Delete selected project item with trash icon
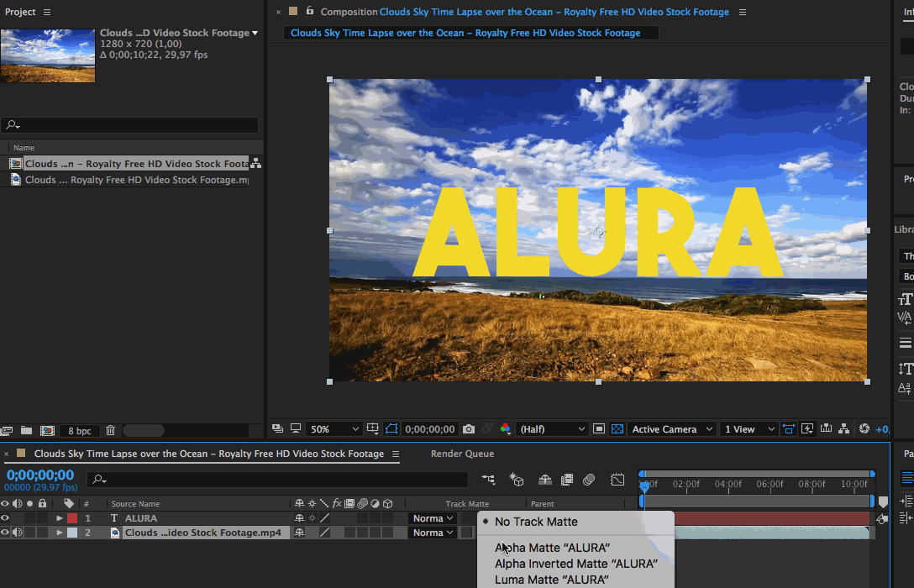The width and height of the screenshot is (914, 588). point(110,431)
